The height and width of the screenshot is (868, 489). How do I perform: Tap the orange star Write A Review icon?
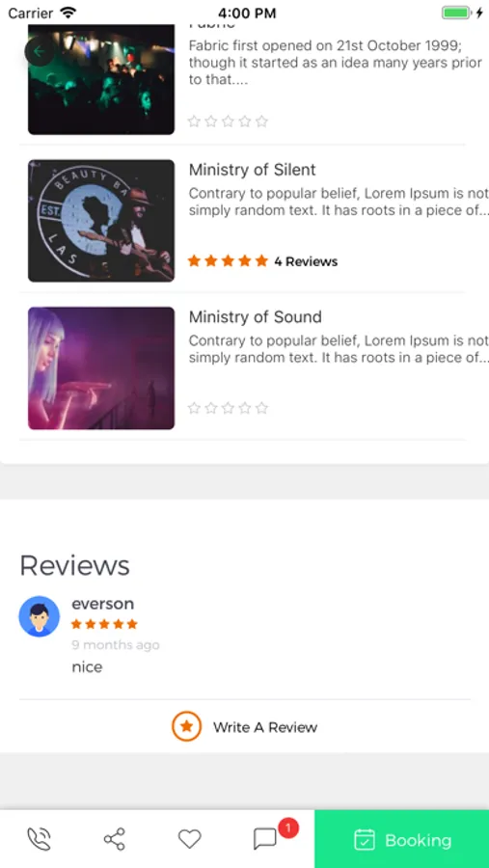coord(186,726)
